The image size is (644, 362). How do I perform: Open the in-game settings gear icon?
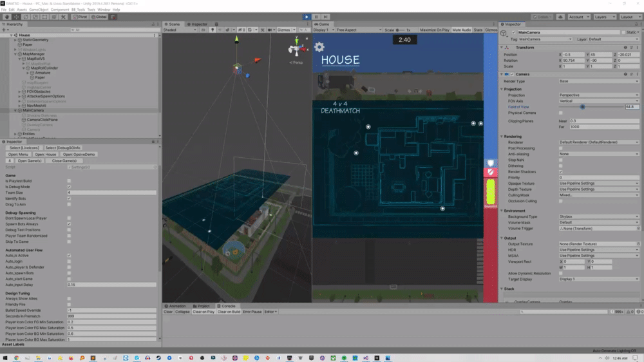tap(319, 47)
